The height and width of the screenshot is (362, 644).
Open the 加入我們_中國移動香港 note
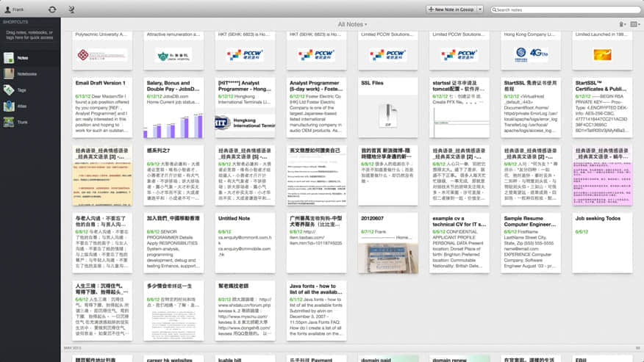point(173,243)
